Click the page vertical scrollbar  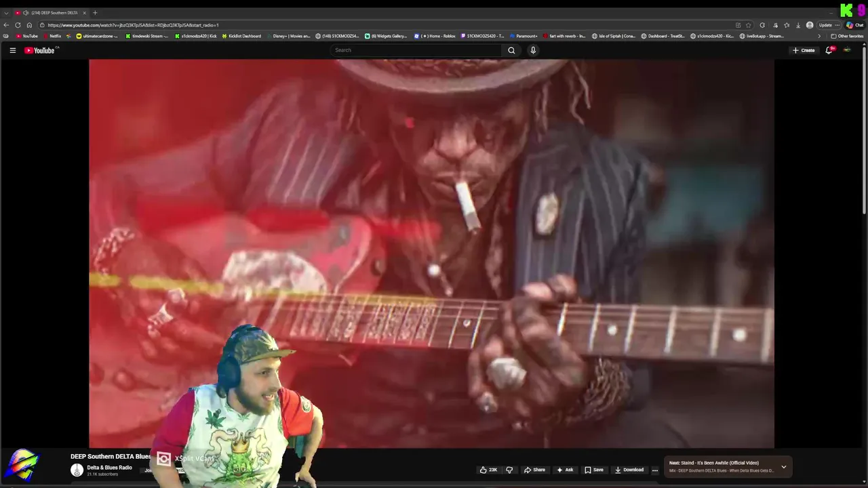click(x=864, y=129)
